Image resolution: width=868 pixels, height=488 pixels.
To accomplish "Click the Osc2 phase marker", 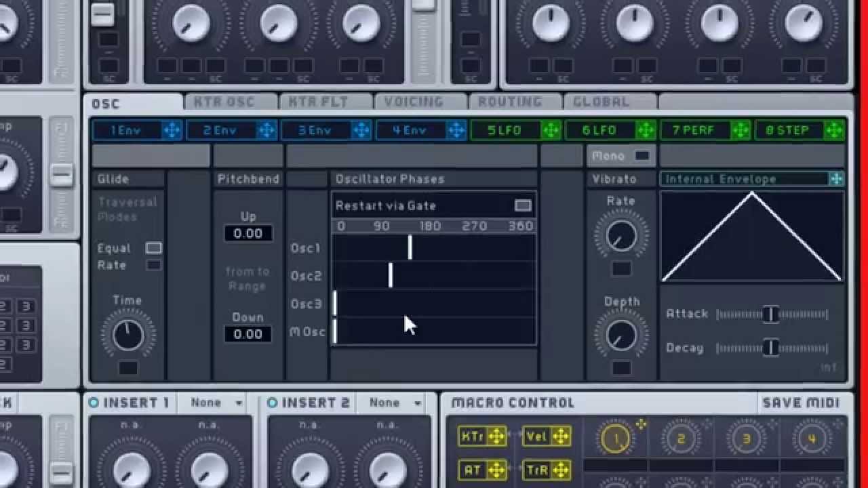I will 391,275.
